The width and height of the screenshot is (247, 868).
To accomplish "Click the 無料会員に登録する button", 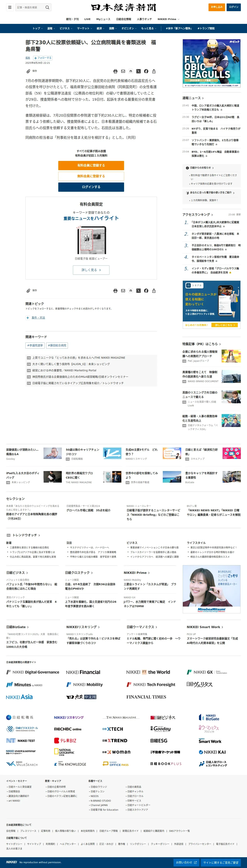I will pyautogui.click(x=91, y=176).
